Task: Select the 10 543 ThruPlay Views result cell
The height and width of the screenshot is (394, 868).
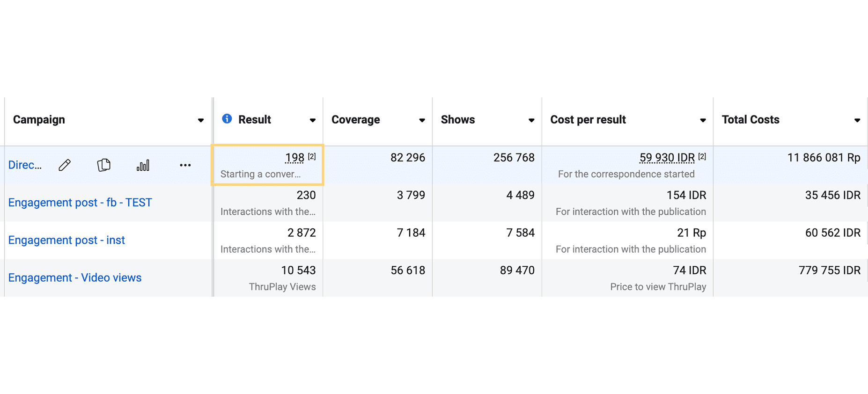Action: (268, 278)
